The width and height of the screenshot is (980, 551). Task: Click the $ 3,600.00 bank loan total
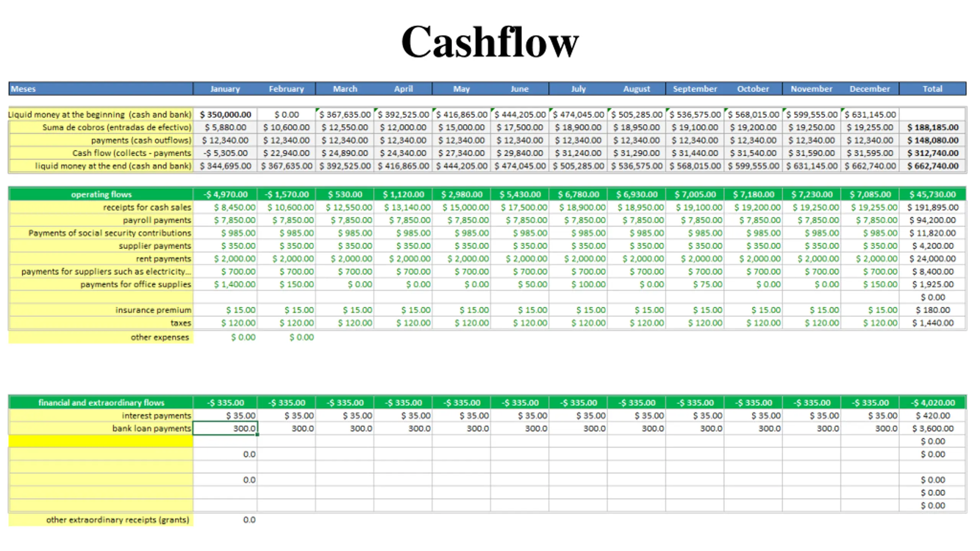[x=933, y=428]
